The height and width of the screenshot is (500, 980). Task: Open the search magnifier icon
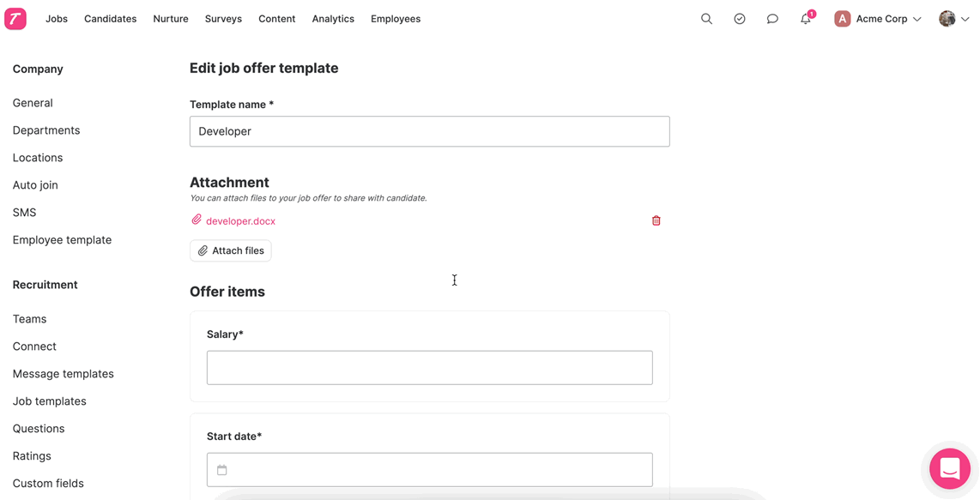point(706,19)
